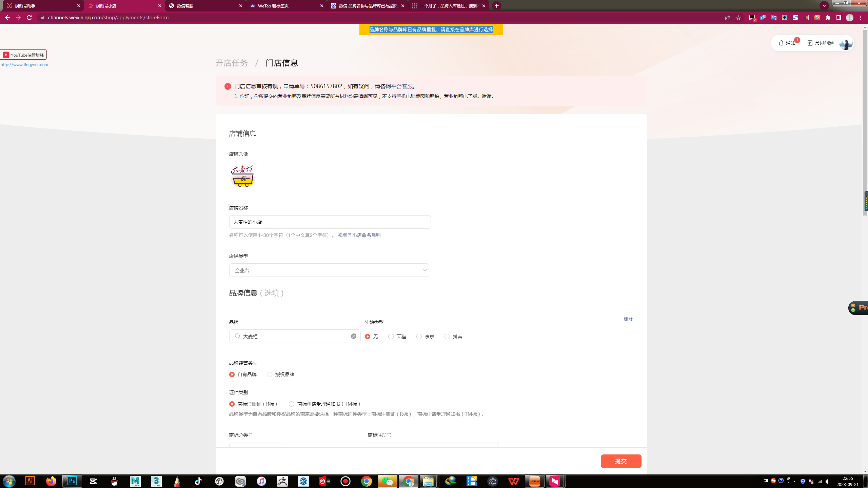Expand the 店铺类型 企业店 dropdown
Screen dimensions: 868x488
coord(329,270)
